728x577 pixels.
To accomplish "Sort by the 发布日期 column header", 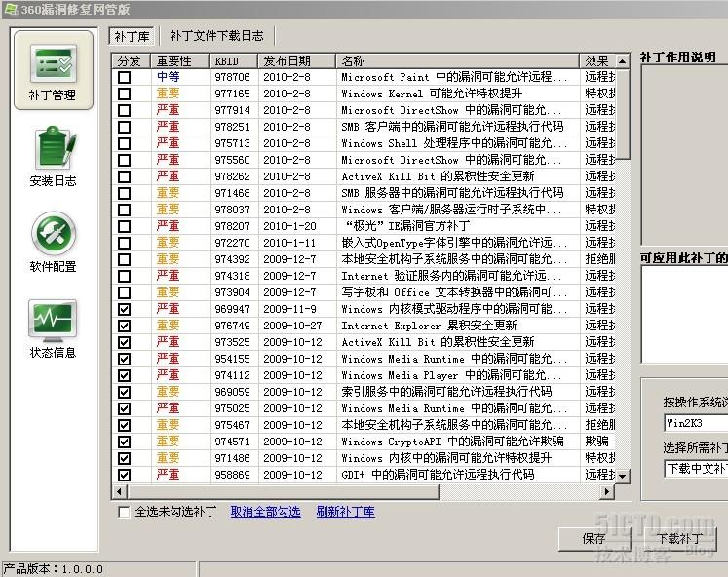I will click(x=296, y=60).
